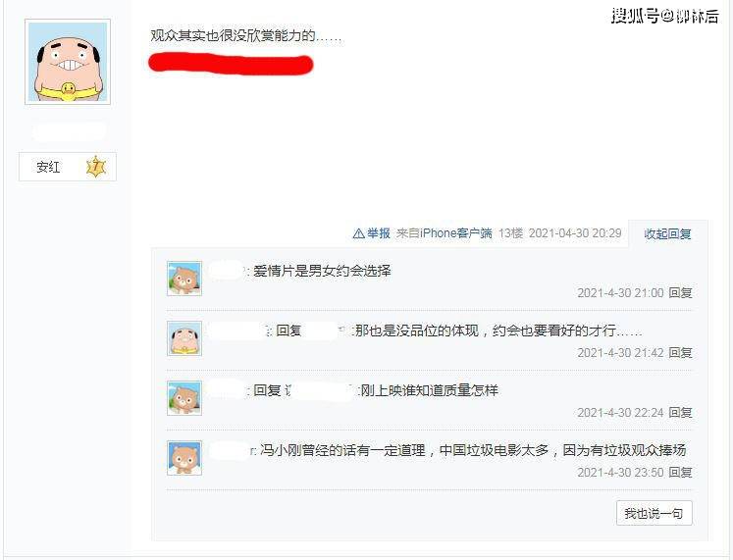The height and width of the screenshot is (560, 733).
Task: Click the 安红 title badge
Action: coord(68,167)
